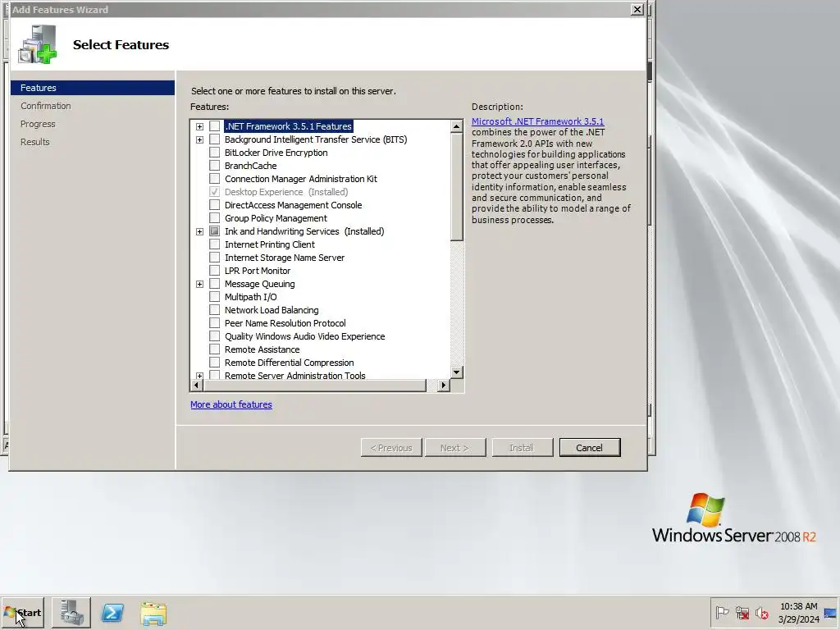This screenshot has width=840, height=630.
Task: Enable LPR Port Monitor checkbox
Action: tap(214, 271)
